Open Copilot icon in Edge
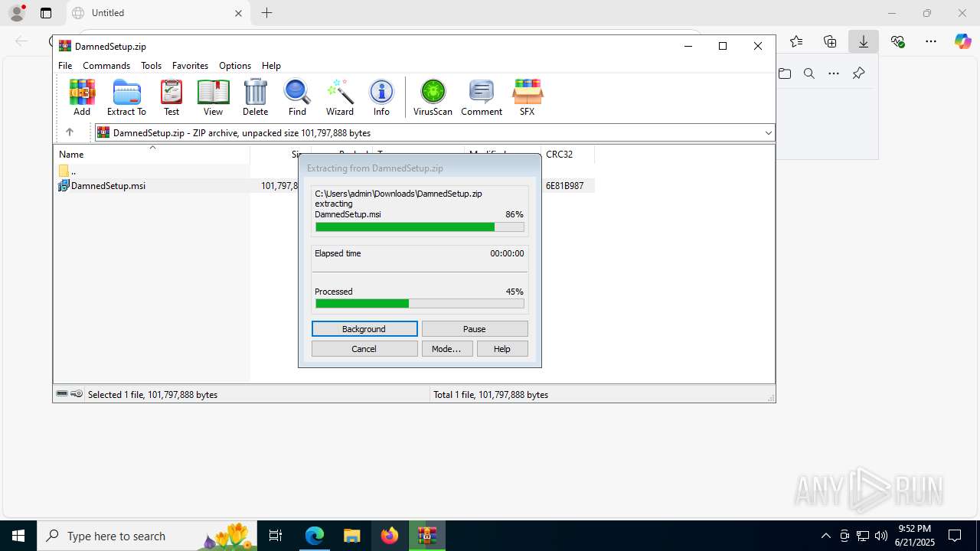 [x=962, y=41]
